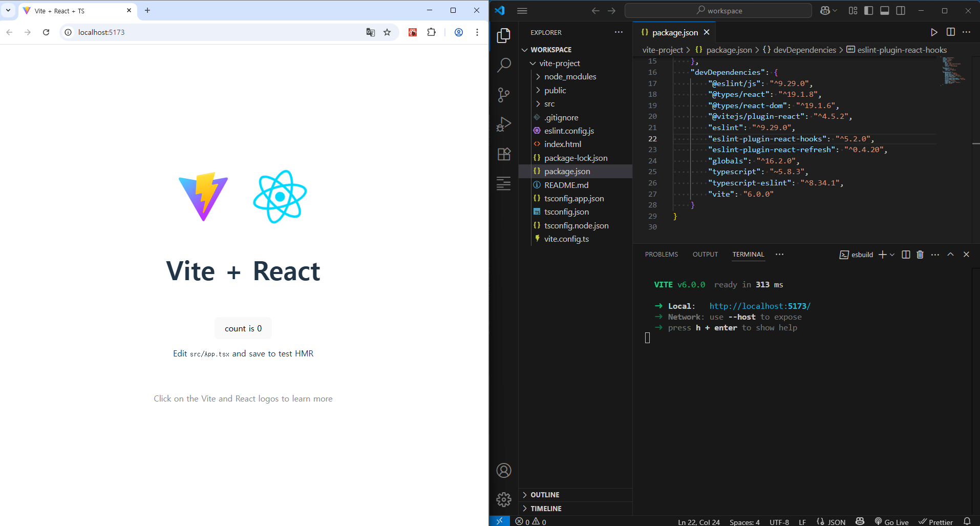Expand the public folder
The image size is (980, 526).
pyautogui.click(x=555, y=90)
